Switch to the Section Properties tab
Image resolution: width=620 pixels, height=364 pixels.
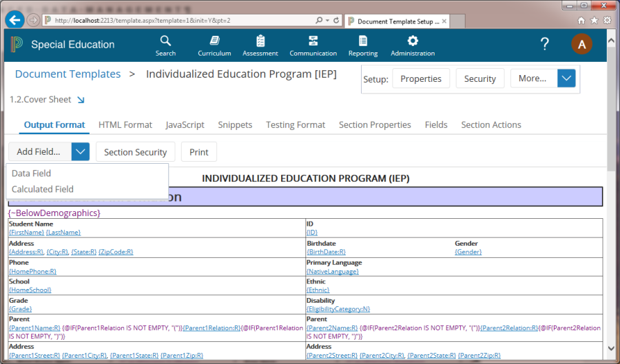[x=375, y=125]
